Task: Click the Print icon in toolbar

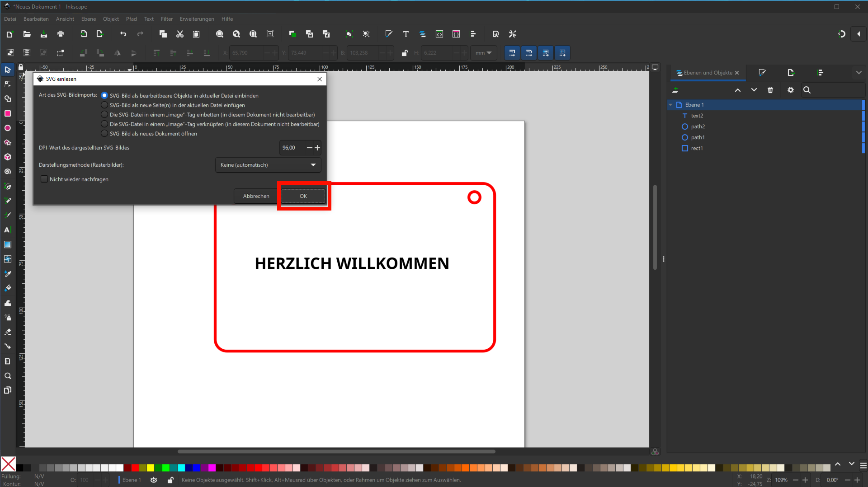Action: pyautogui.click(x=61, y=34)
